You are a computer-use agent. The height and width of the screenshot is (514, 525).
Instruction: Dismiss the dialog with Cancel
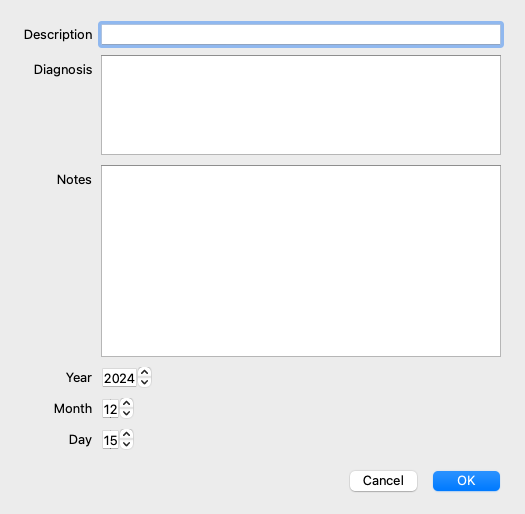tap(383, 481)
